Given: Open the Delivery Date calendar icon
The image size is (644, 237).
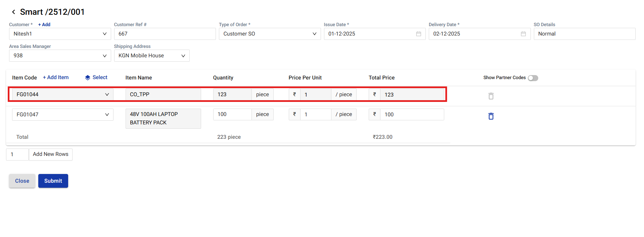Looking at the screenshot, I should pos(523,34).
